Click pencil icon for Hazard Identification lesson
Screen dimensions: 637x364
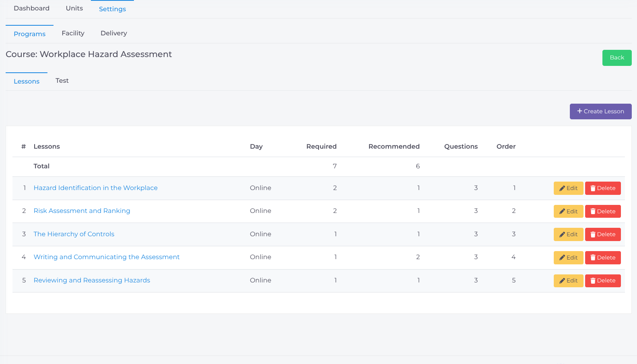[562, 188]
